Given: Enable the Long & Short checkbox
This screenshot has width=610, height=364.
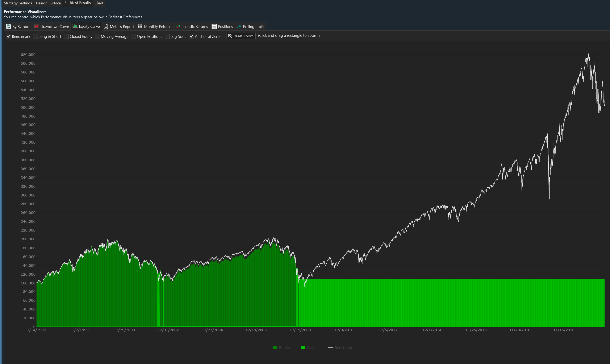Looking at the screenshot, I should point(35,36).
